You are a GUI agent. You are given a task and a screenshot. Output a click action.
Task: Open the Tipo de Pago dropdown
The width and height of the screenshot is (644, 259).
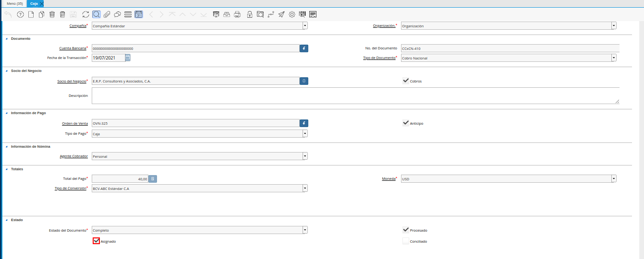pyautogui.click(x=305, y=134)
